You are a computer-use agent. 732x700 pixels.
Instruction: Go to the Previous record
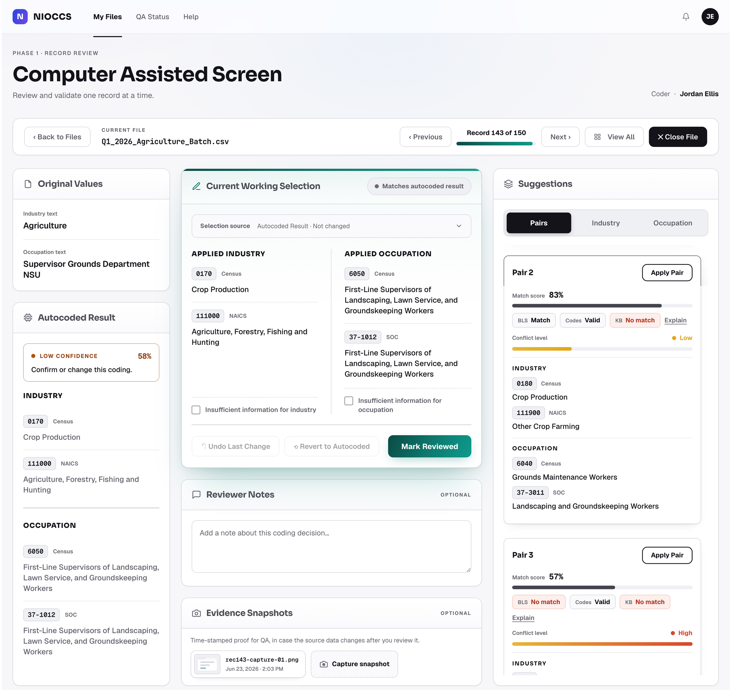(x=425, y=137)
